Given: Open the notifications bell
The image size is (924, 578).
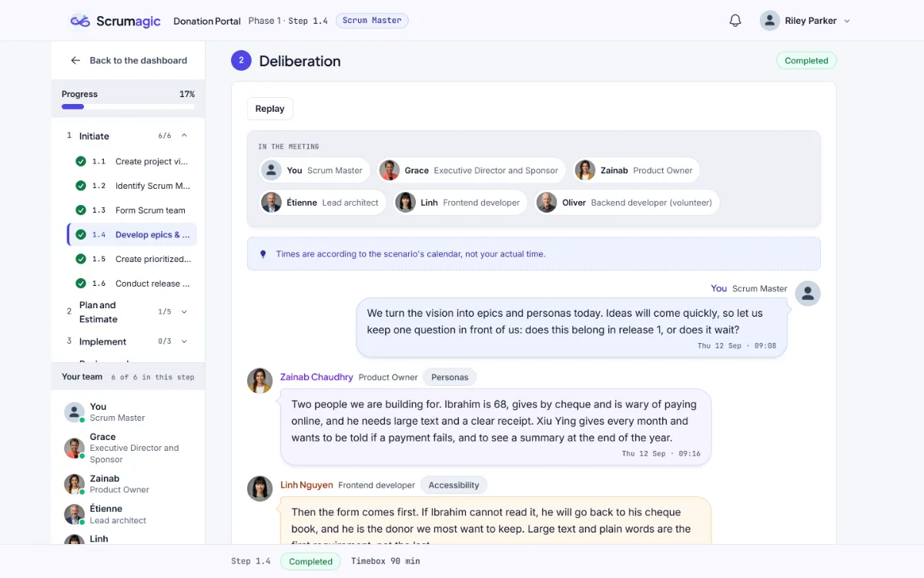Looking at the screenshot, I should coord(735,21).
